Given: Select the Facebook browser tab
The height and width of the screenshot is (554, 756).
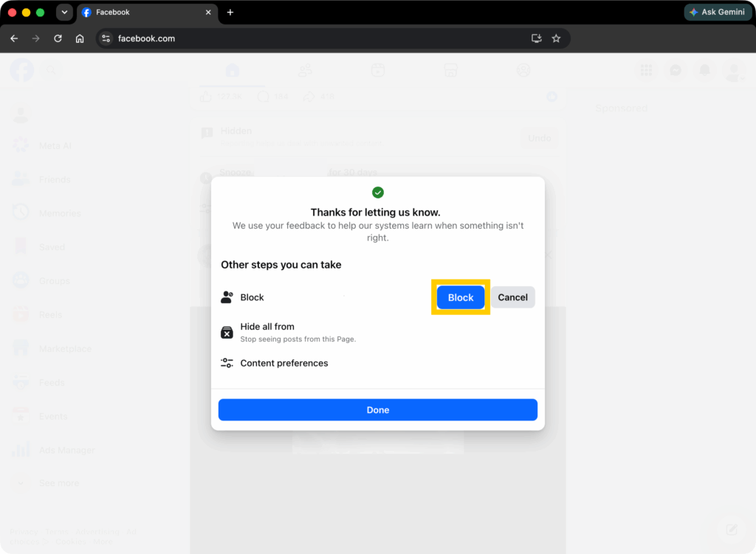Looking at the screenshot, I should (147, 13).
